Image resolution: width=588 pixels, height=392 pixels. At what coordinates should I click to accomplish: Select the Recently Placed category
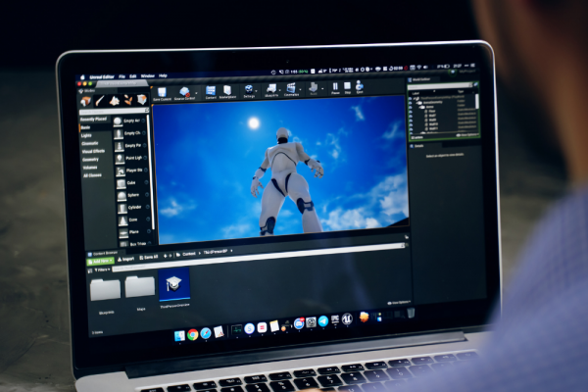pos(93,120)
